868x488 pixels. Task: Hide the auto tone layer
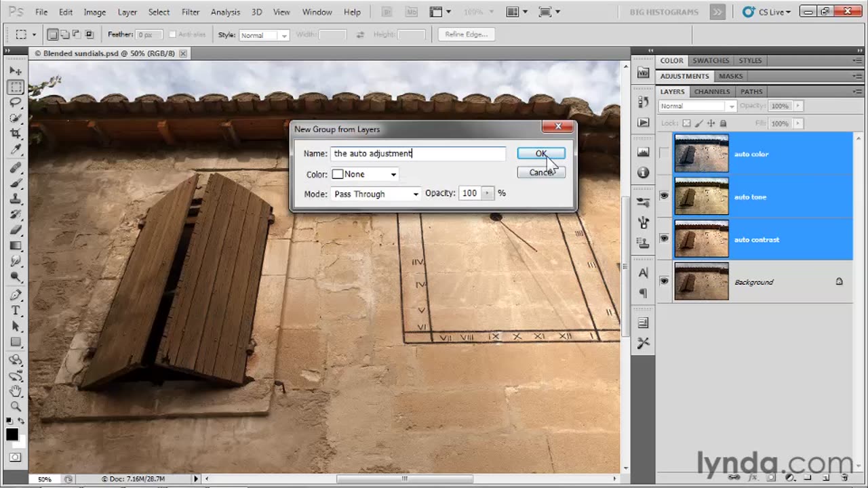tap(664, 196)
